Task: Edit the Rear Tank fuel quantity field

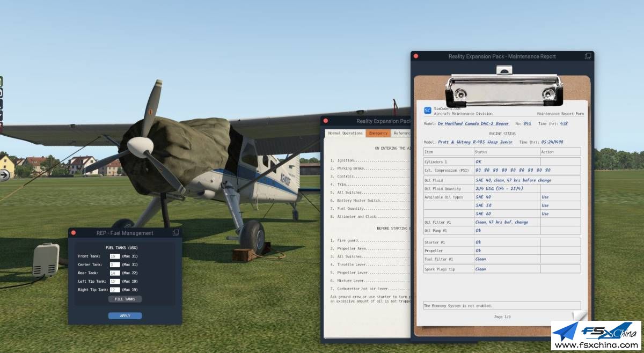Action: click(115, 273)
